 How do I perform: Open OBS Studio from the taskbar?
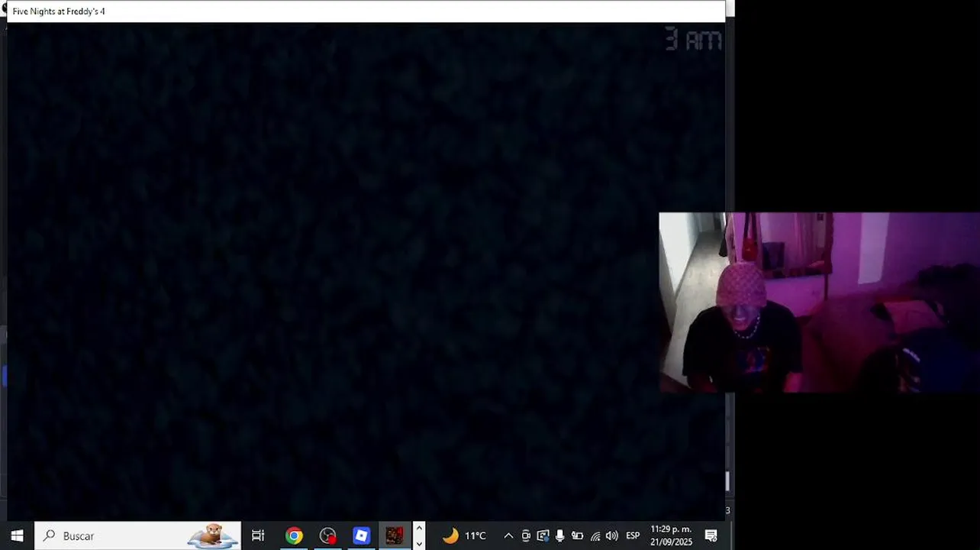(327, 535)
